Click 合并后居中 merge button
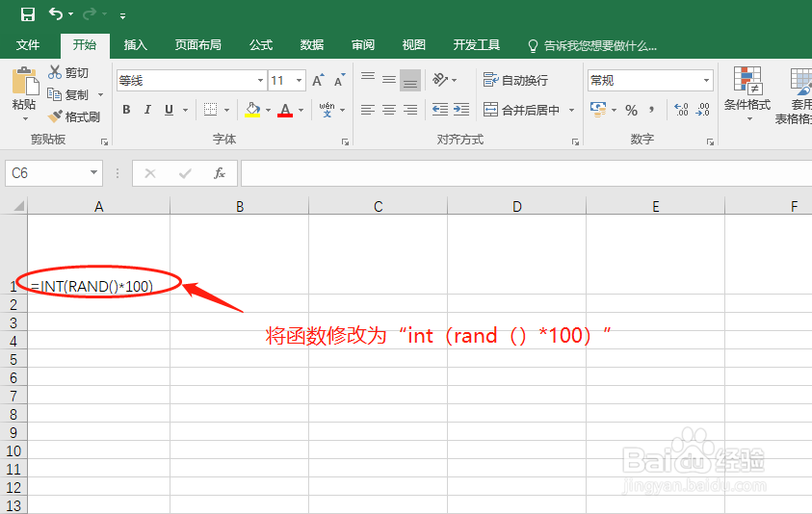 click(521, 110)
